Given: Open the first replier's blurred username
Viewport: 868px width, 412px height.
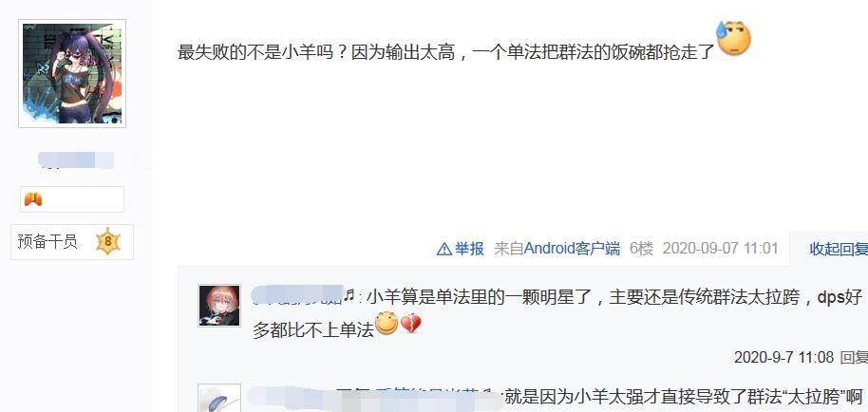Looking at the screenshot, I should [x=297, y=295].
